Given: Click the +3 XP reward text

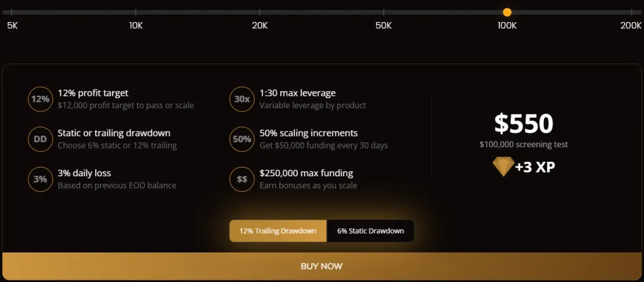Looking at the screenshot, I should 535,167.
